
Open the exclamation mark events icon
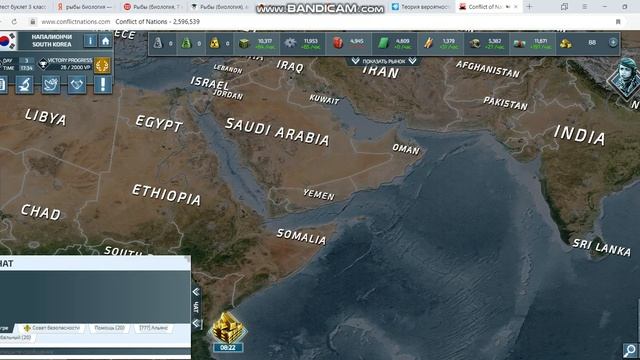103,84
